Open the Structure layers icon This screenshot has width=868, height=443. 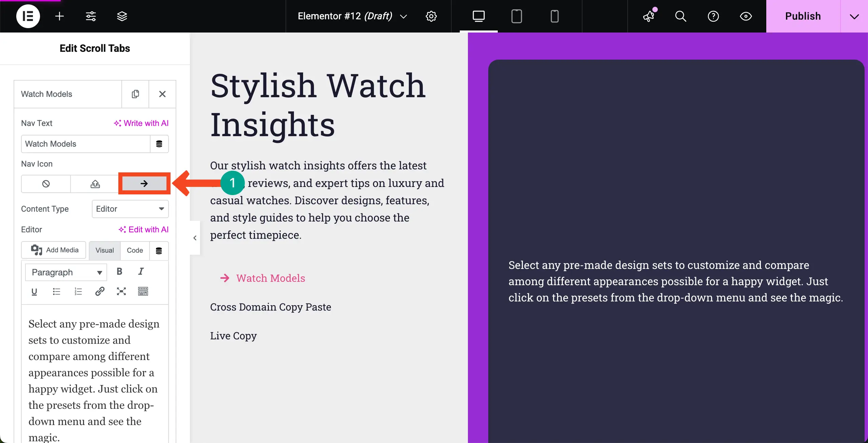tap(122, 16)
